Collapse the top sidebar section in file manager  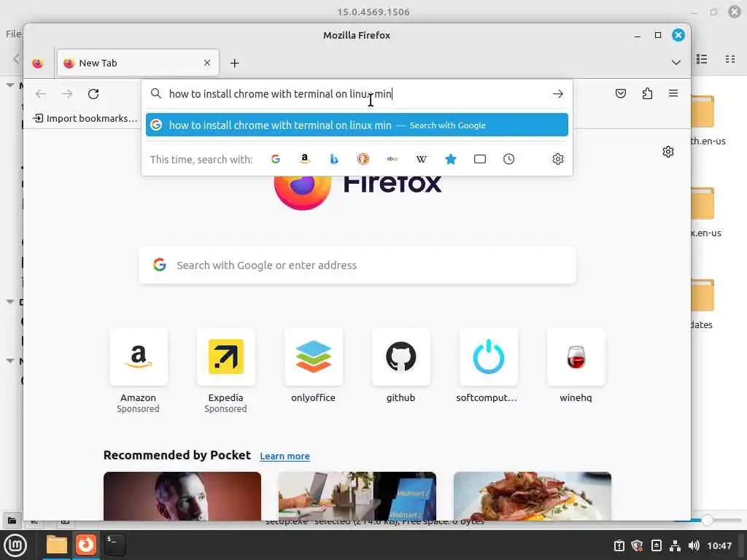[x=10, y=85]
